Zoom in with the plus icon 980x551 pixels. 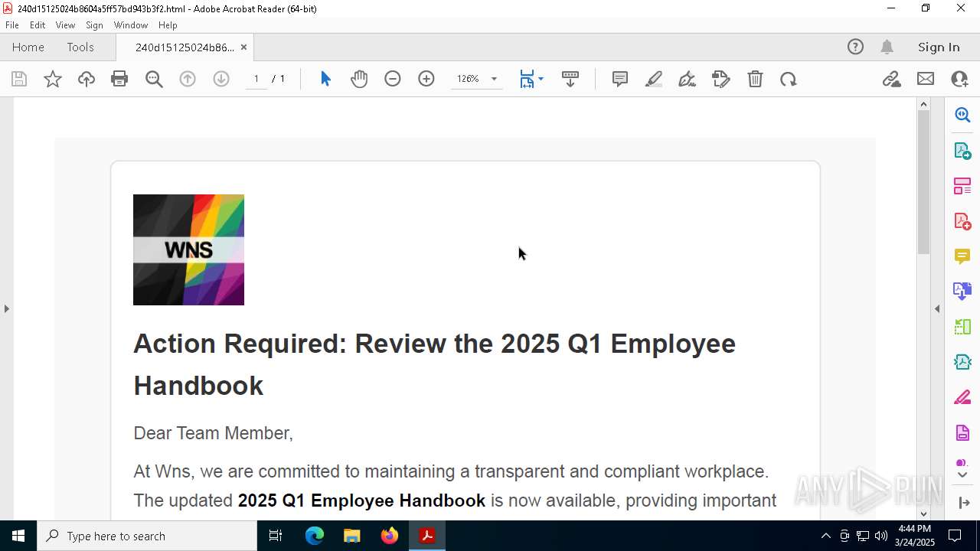click(x=426, y=79)
